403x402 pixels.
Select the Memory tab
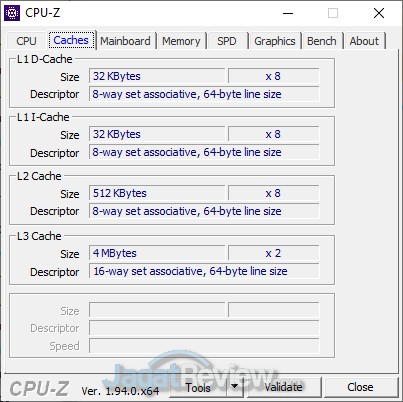point(181,41)
